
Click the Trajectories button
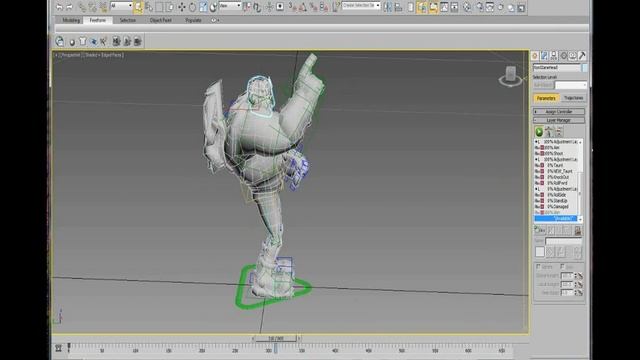[x=573, y=98]
